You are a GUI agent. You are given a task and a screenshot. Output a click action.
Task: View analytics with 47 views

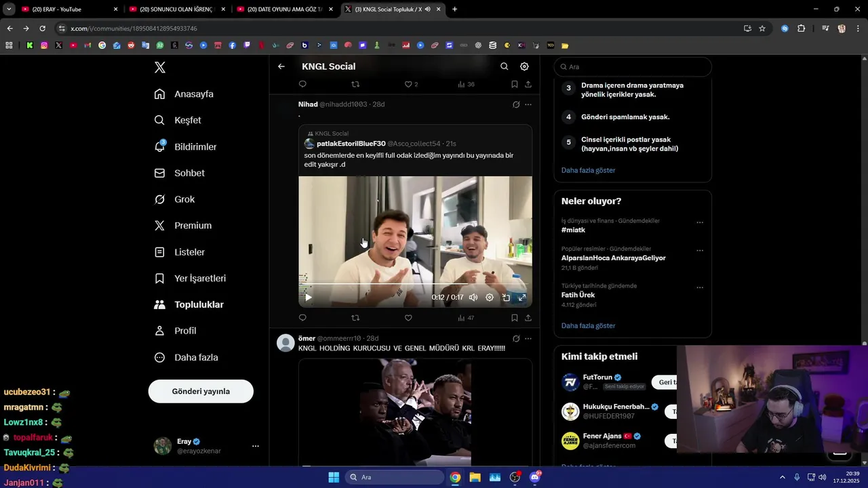466,318
